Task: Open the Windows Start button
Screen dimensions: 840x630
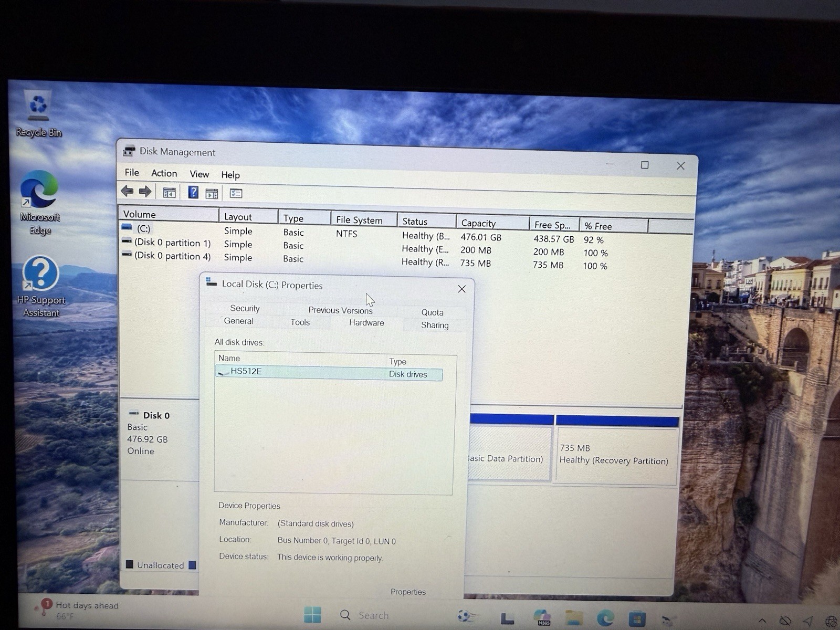Action: (x=312, y=614)
